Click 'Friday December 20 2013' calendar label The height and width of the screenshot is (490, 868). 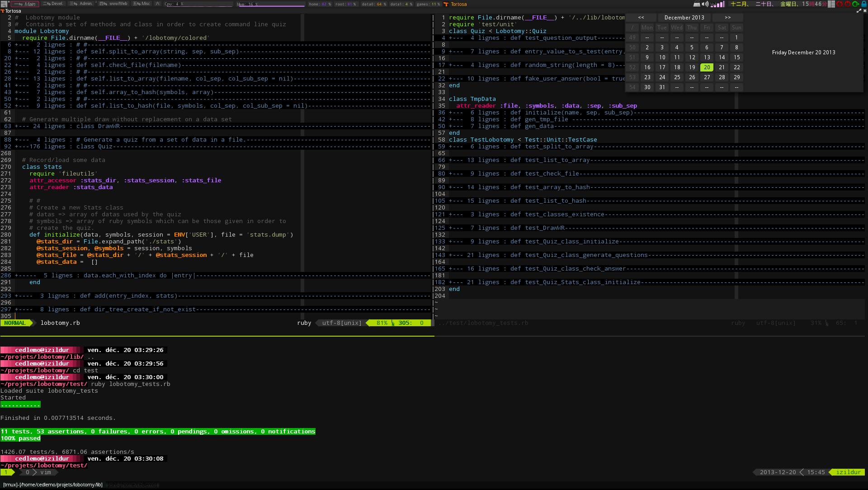coord(803,52)
